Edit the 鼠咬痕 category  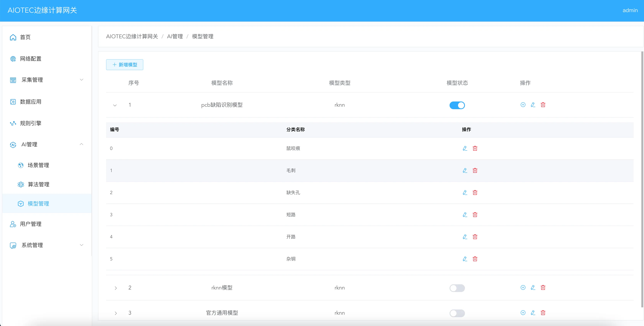(x=465, y=148)
